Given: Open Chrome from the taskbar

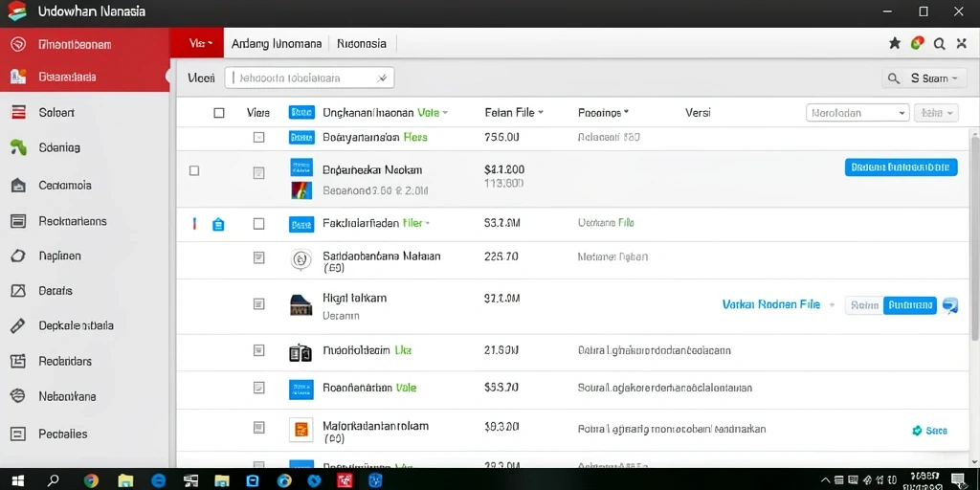Looking at the screenshot, I should [91, 480].
